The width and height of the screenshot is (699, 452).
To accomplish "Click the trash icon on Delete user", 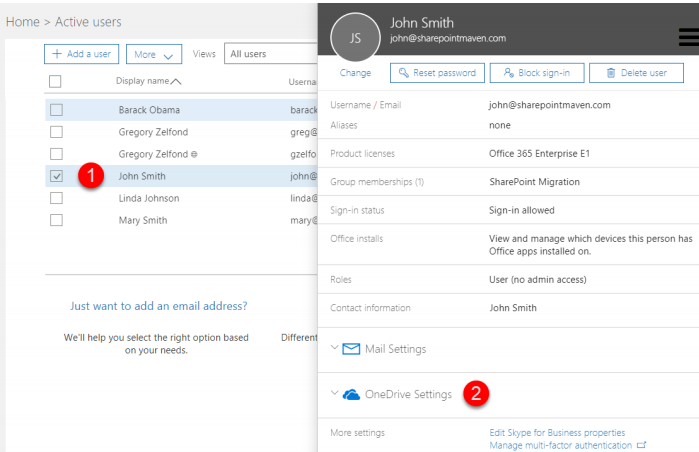I will [611, 73].
